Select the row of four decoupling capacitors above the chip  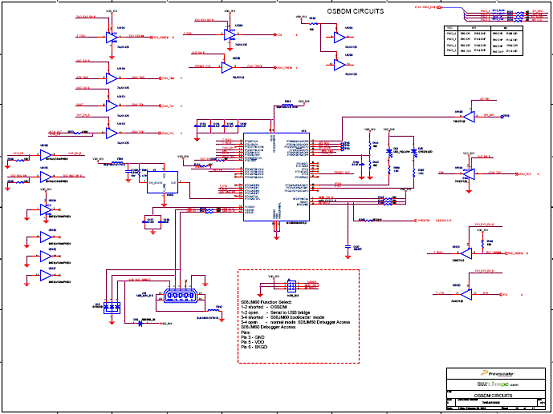pyautogui.click(x=220, y=124)
